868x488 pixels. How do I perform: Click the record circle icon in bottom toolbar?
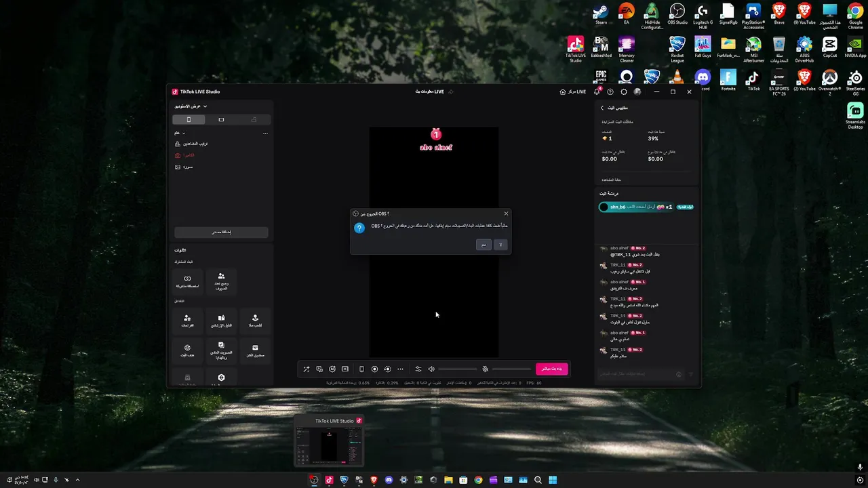point(374,369)
